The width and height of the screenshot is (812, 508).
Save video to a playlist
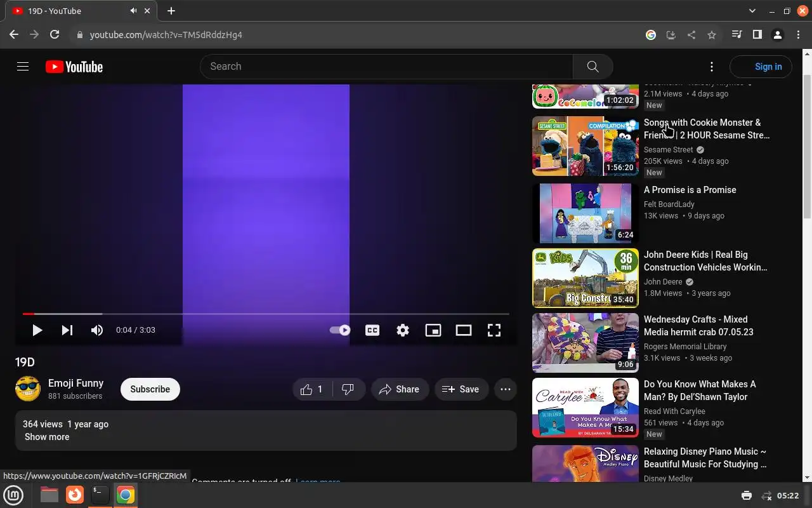pyautogui.click(x=461, y=389)
